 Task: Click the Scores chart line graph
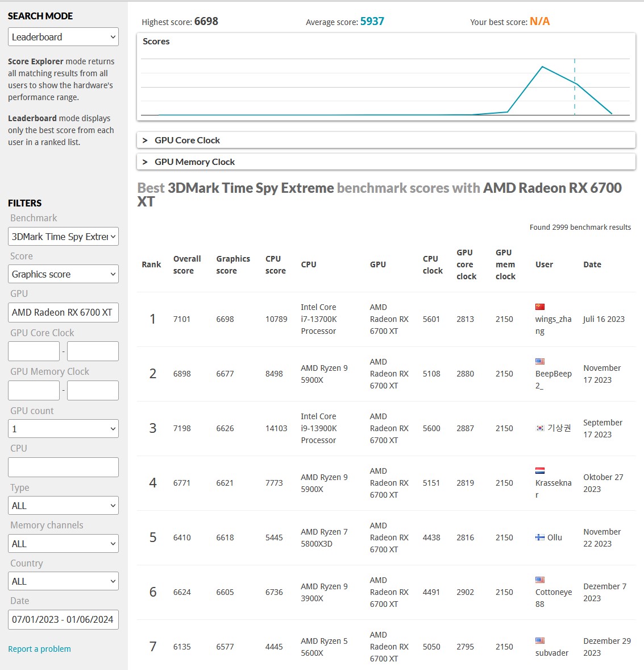[385, 87]
